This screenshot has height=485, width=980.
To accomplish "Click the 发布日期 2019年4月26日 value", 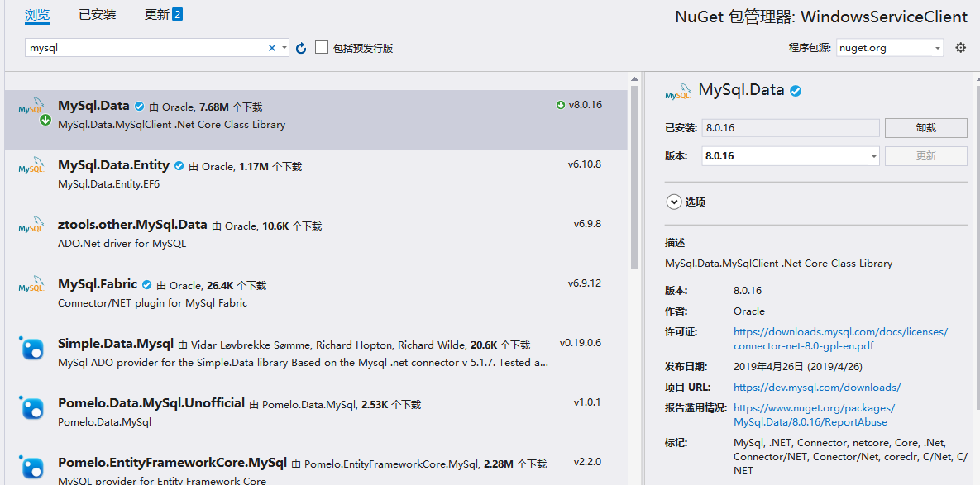I will click(x=798, y=366).
